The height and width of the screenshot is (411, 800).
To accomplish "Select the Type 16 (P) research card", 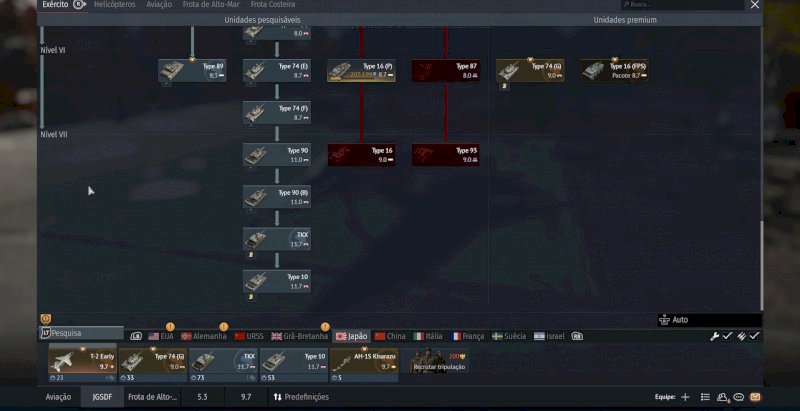I will [361, 70].
